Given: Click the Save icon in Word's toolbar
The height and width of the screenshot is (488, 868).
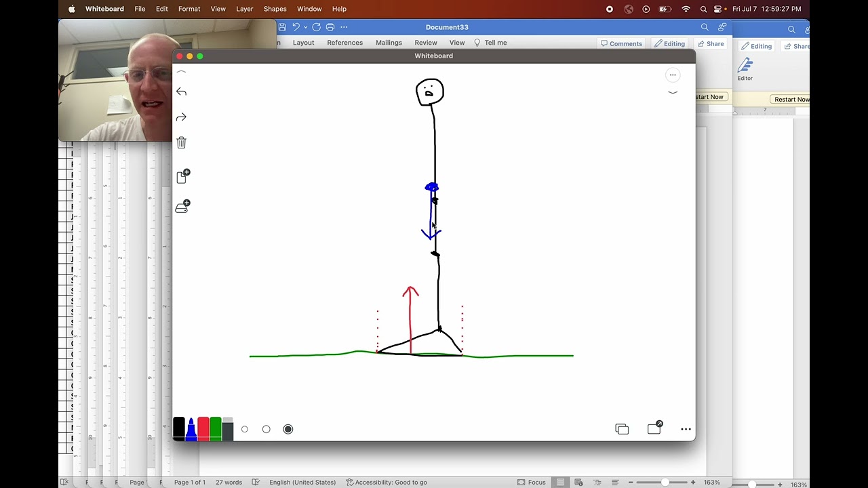Looking at the screenshot, I should (x=282, y=27).
